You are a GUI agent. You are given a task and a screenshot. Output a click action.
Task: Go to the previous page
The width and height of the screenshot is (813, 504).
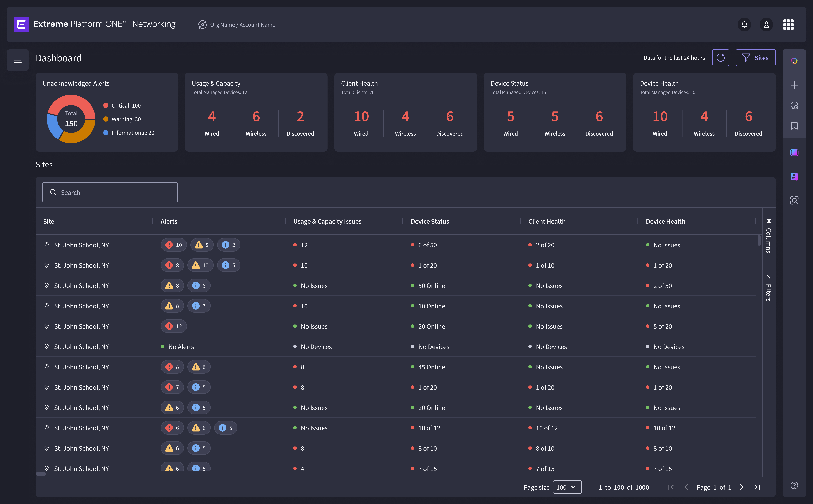686,487
